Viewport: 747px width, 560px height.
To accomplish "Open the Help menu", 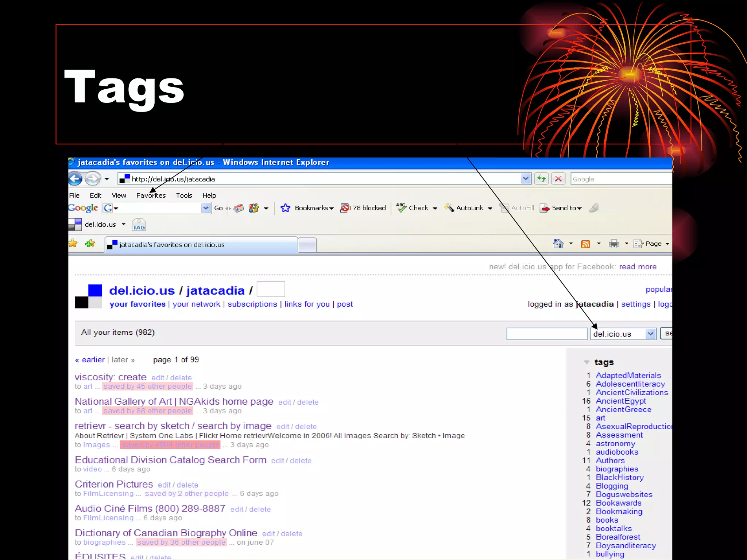I will 209,195.
